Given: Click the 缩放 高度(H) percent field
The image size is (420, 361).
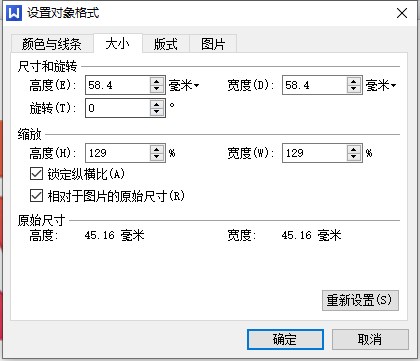Looking at the screenshot, I should pos(118,153).
